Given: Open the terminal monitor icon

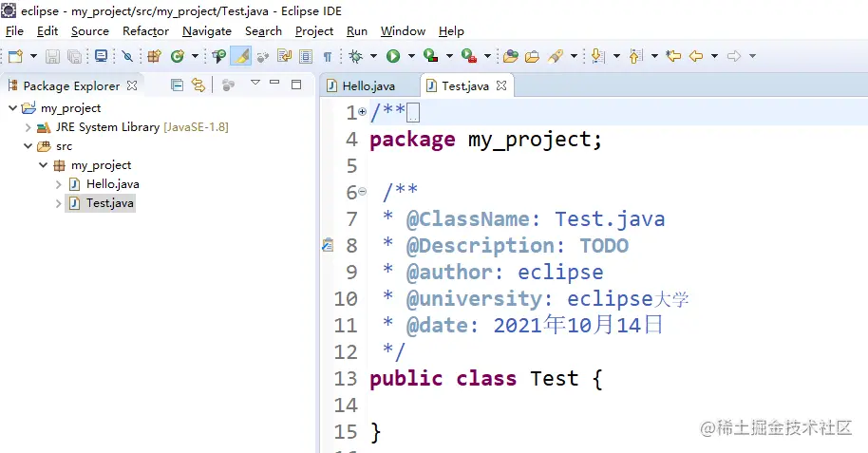Looking at the screenshot, I should coord(101,56).
